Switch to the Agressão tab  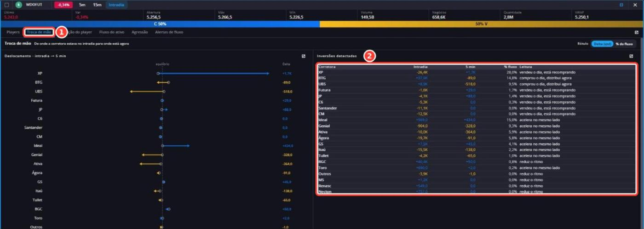(140, 32)
